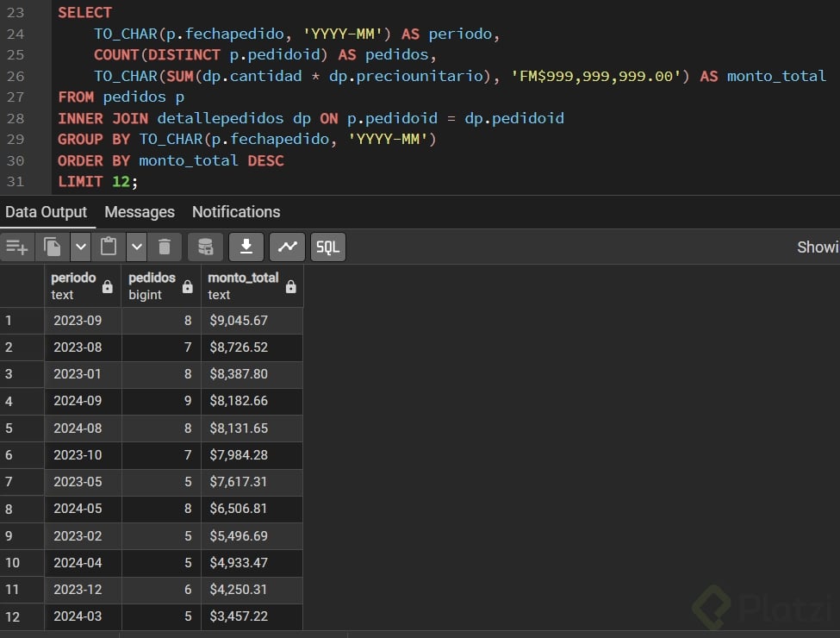Screen dimensions: 840x638
Task: Click the $3,457.22 amount cell
Action: [252, 616]
